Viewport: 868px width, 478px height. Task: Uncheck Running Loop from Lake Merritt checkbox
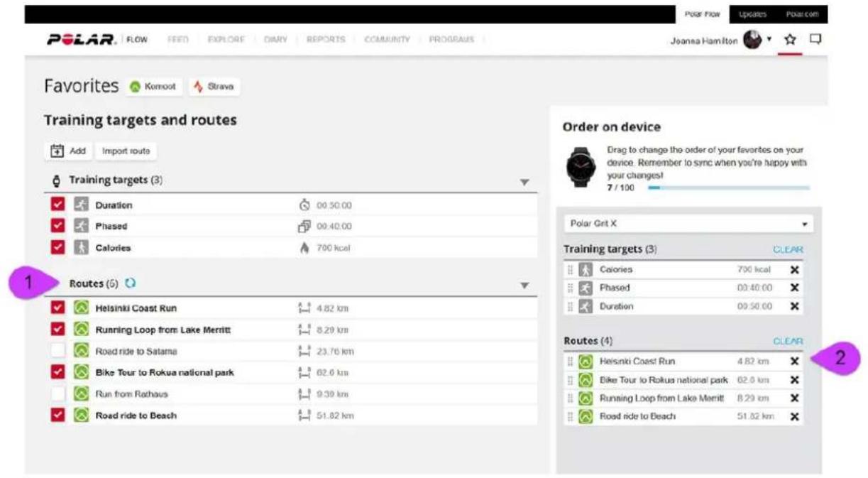tap(58, 330)
